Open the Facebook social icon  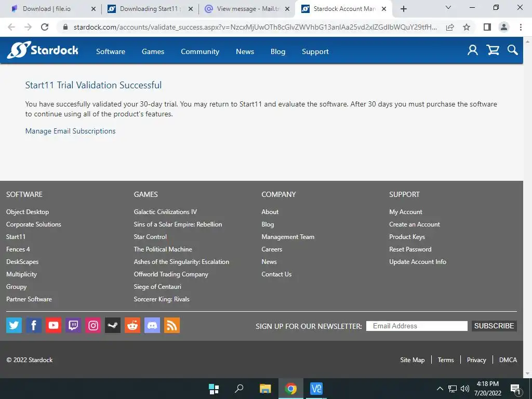[x=34, y=325]
